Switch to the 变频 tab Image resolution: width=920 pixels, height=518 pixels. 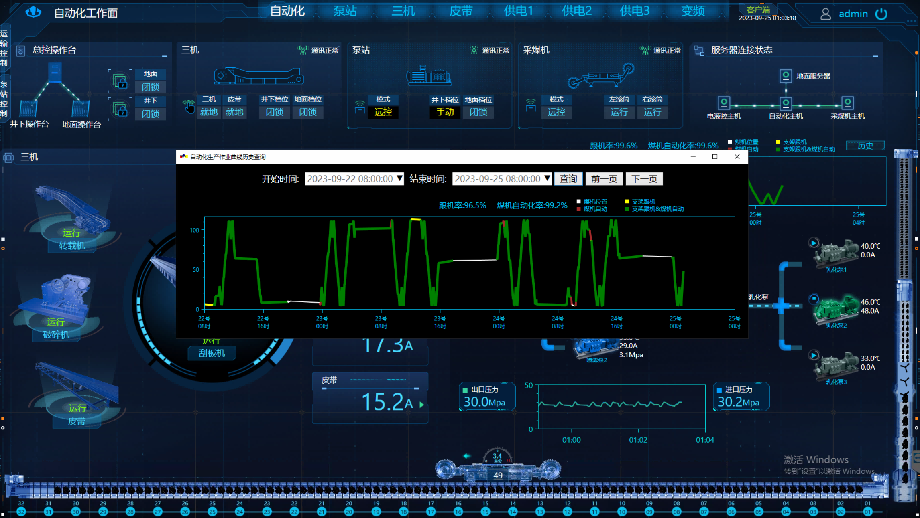tap(692, 12)
